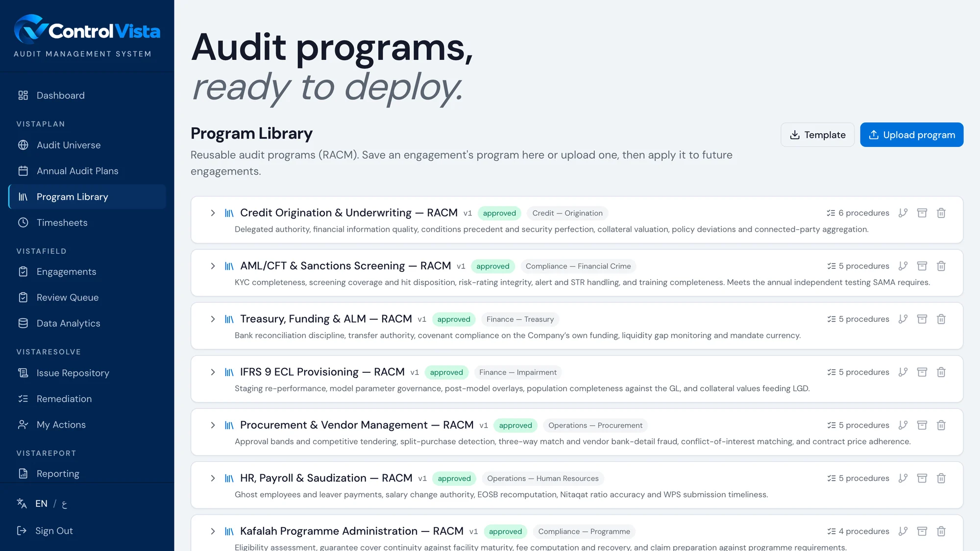Click trash icon on Procurement & Vendor Management row
Viewport: 980px width, 551px height.
[941, 425]
